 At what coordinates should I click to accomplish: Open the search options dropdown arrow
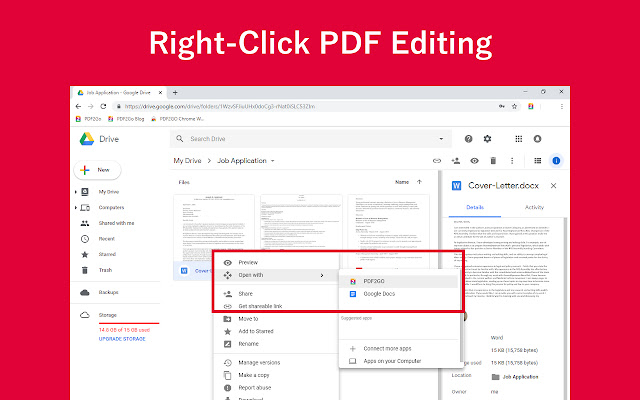[441, 139]
